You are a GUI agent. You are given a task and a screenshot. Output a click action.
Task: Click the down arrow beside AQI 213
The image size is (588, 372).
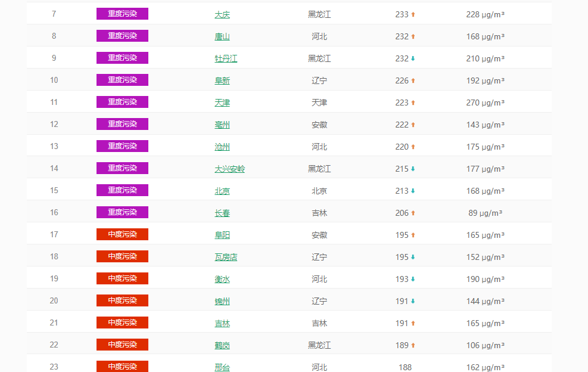click(x=413, y=191)
